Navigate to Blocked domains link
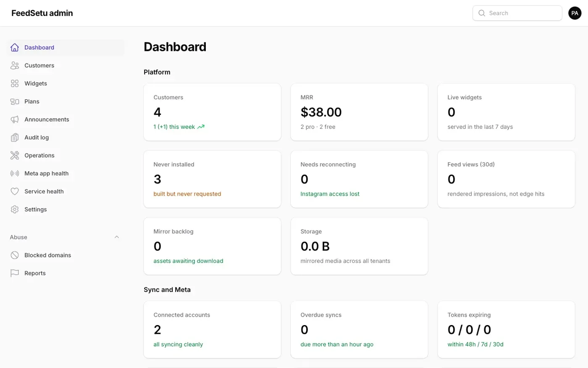 point(66,255)
